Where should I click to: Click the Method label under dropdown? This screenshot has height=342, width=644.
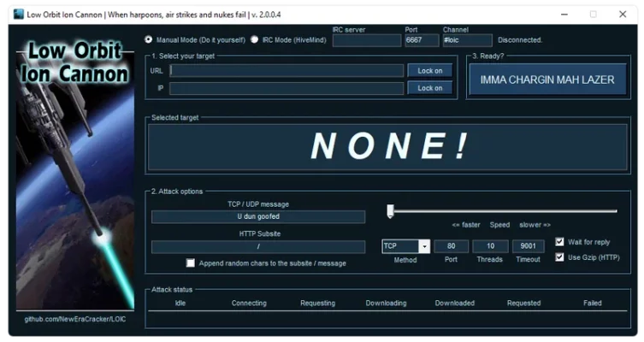[405, 260]
